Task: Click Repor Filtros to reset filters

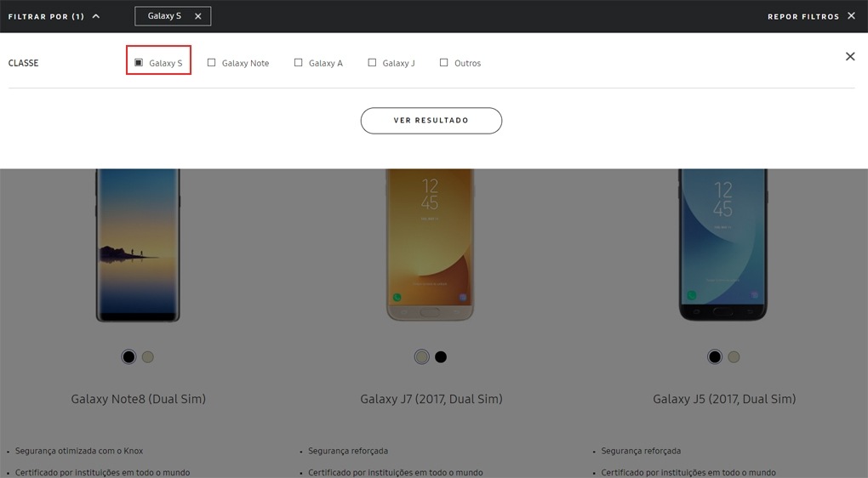Action: 811,17
